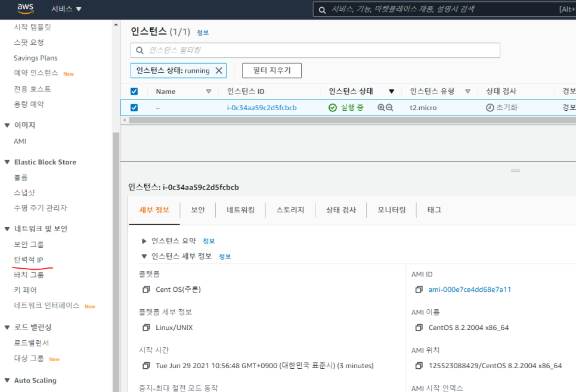Viewport: 576px width, 392px height.
Task: Click the 인스턴스 필터링 filter input field
Action: coord(315,50)
